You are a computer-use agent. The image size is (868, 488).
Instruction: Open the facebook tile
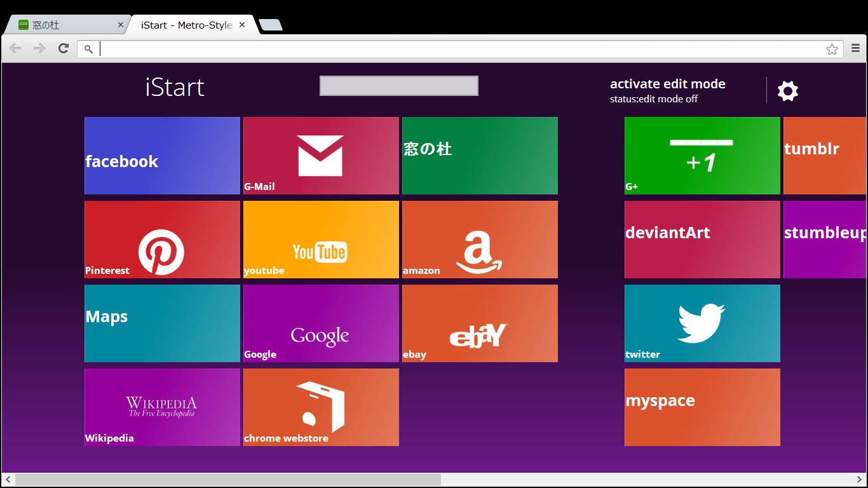tap(161, 155)
